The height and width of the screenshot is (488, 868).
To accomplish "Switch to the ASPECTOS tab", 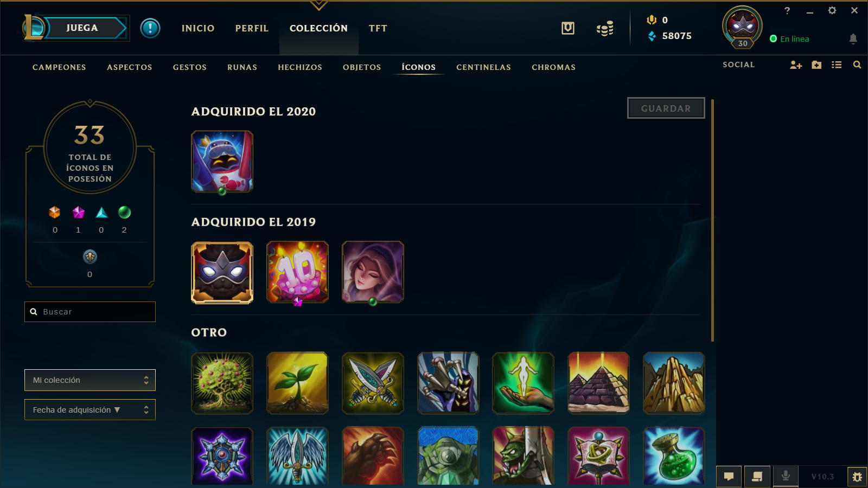I will coord(130,67).
